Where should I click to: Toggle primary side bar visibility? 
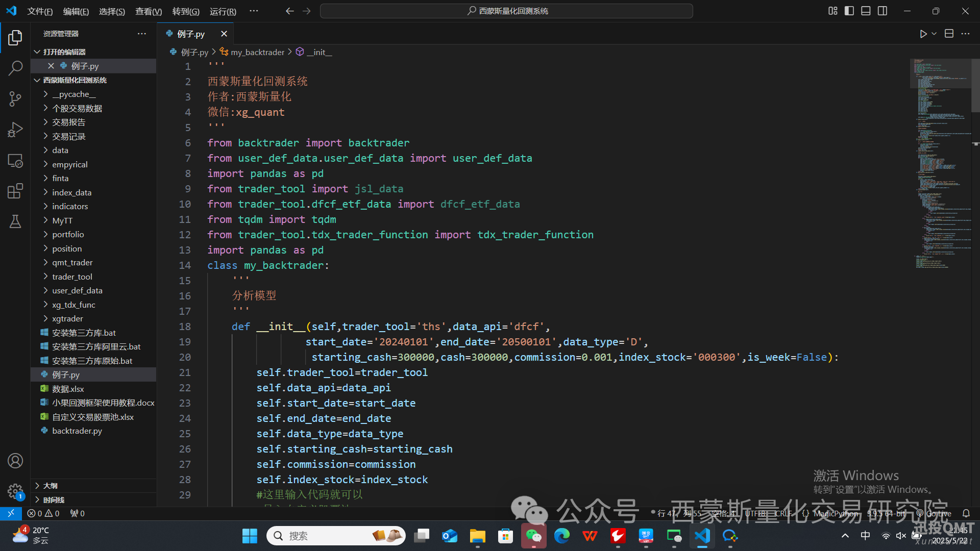pos(849,11)
